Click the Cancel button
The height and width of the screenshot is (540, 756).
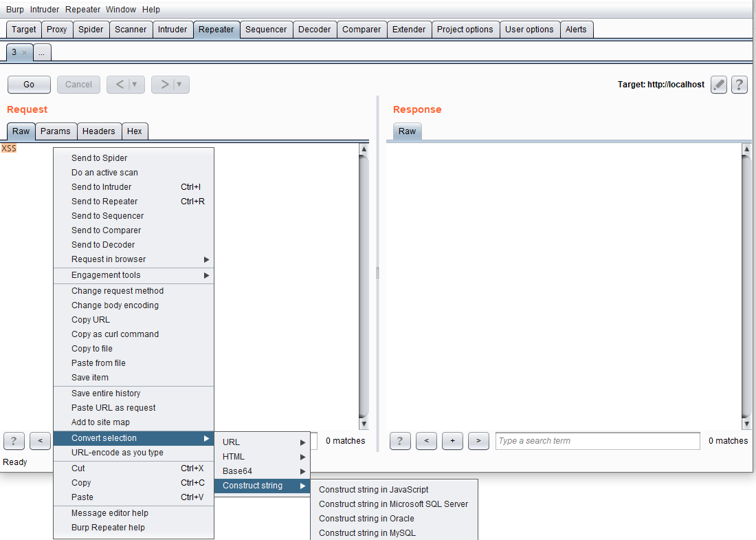click(x=78, y=85)
